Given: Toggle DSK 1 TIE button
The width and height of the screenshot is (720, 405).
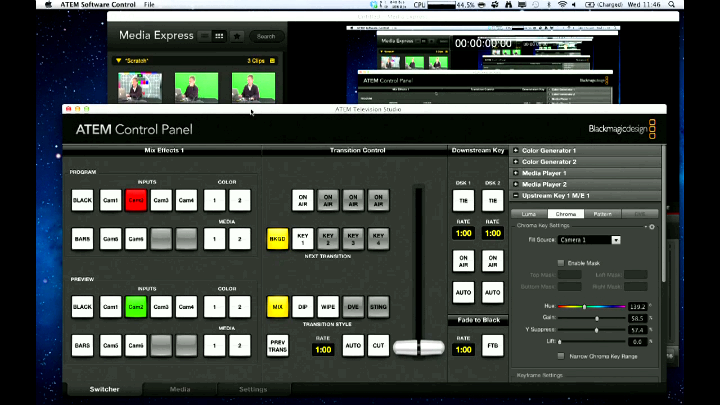Looking at the screenshot, I should click(x=463, y=201).
